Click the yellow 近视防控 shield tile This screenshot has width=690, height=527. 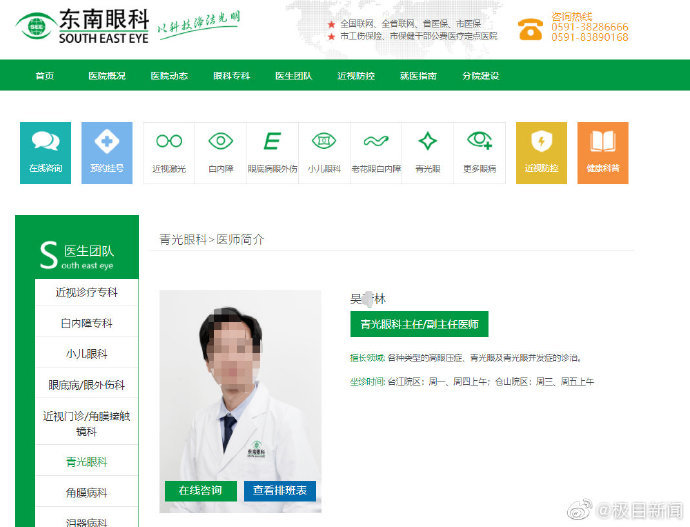pos(541,152)
